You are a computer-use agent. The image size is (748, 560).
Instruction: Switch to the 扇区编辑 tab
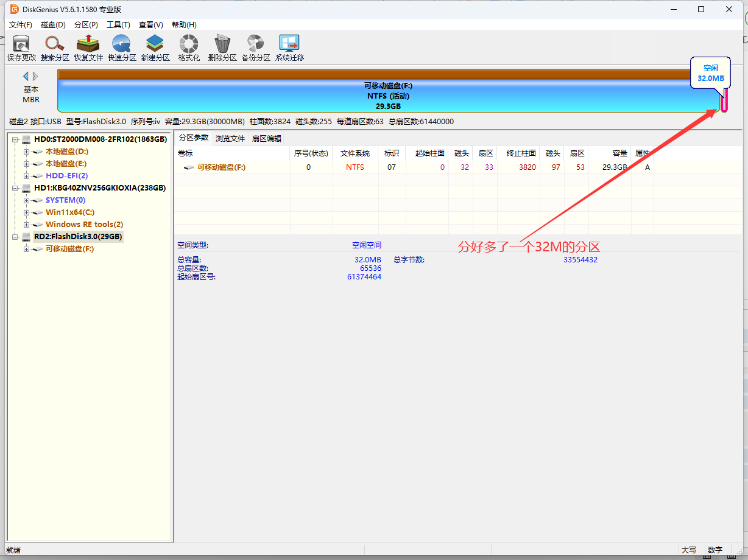point(267,139)
